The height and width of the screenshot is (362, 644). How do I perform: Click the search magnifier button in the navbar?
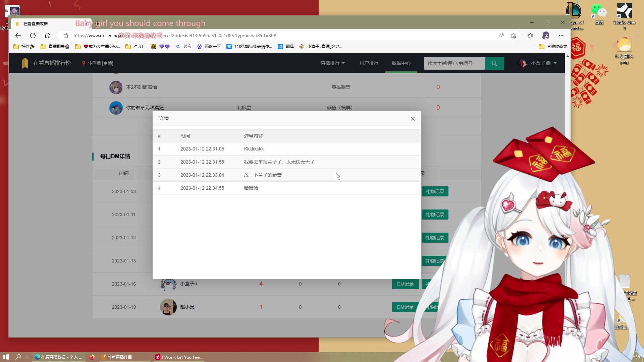(494, 63)
